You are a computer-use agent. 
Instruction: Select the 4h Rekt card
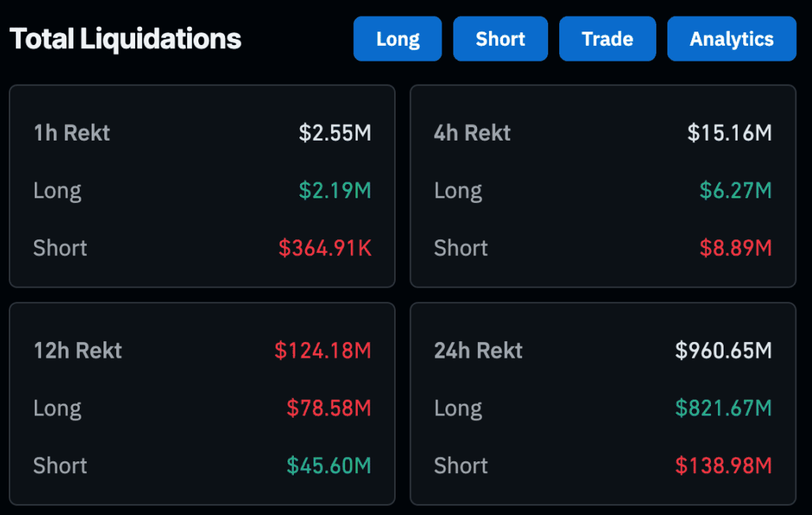[x=603, y=186]
